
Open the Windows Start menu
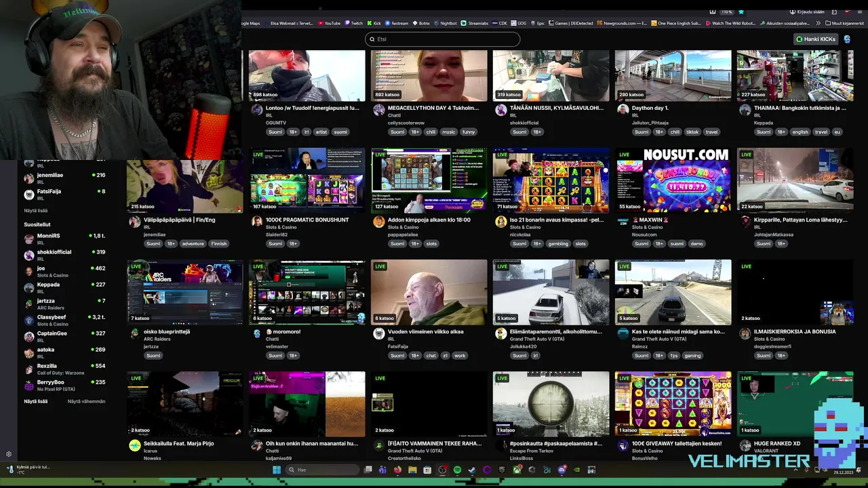277,470
